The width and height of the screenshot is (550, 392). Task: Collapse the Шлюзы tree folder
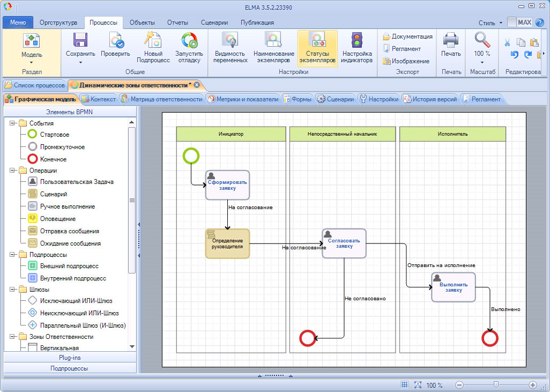tap(13, 290)
